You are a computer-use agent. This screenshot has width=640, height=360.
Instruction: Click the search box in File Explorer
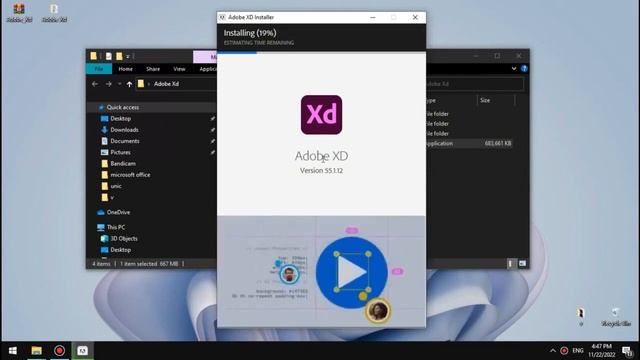(x=475, y=84)
